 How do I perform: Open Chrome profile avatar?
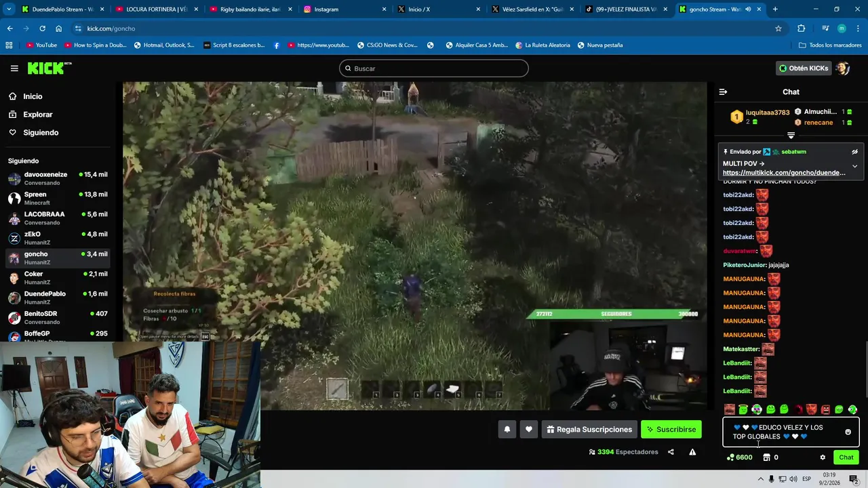(842, 28)
